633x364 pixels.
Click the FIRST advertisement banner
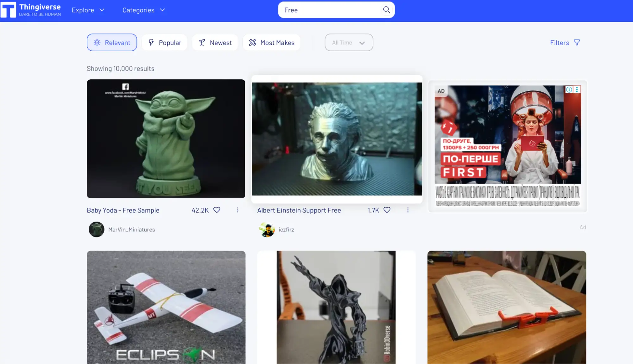pyautogui.click(x=508, y=146)
